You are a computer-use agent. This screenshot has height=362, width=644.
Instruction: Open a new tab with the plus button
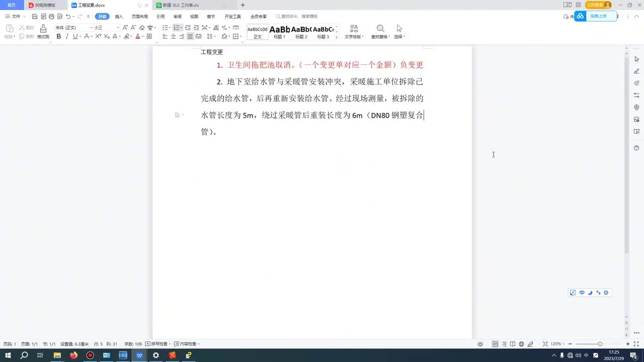(243, 5)
